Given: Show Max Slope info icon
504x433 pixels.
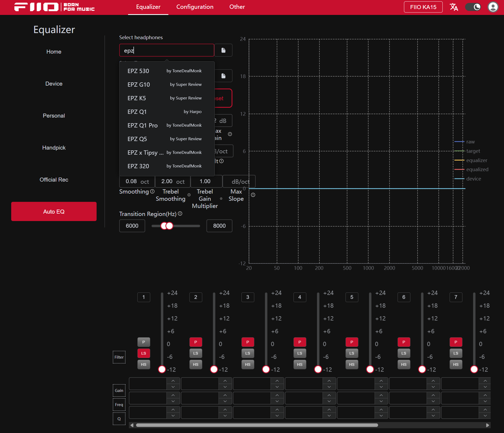Looking at the screenshot, I should [x=253, y=195].
